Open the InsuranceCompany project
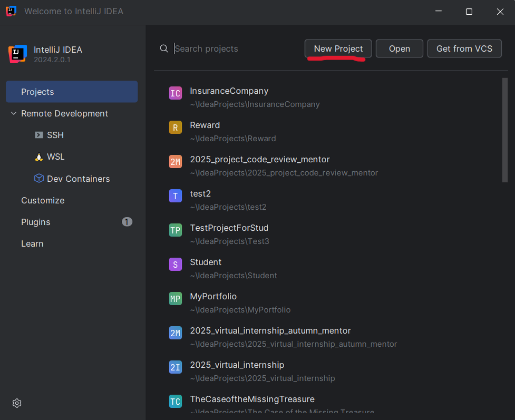This screenshot has height=420, width=515. (x=229, y=91)
